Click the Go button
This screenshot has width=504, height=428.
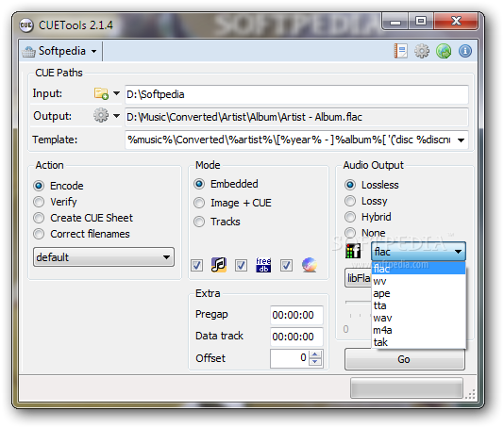click(x=405, y=359)
